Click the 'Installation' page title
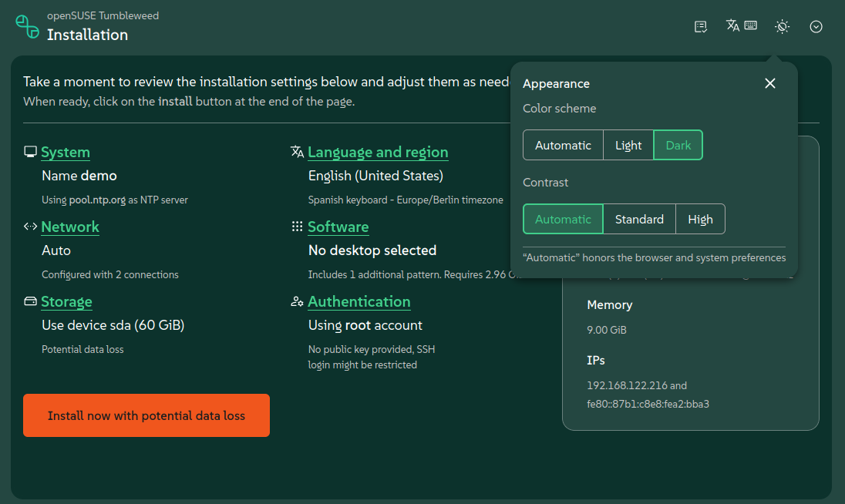 pyautogui.click(x=87, y=35)
